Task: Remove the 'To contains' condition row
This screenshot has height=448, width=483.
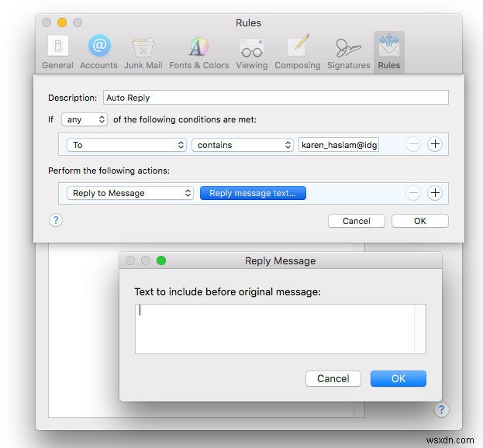Action: tap(413, 144)
